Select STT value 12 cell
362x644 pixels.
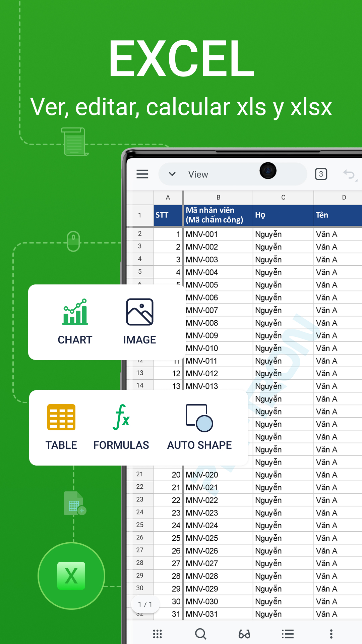(x=168, y=373)
